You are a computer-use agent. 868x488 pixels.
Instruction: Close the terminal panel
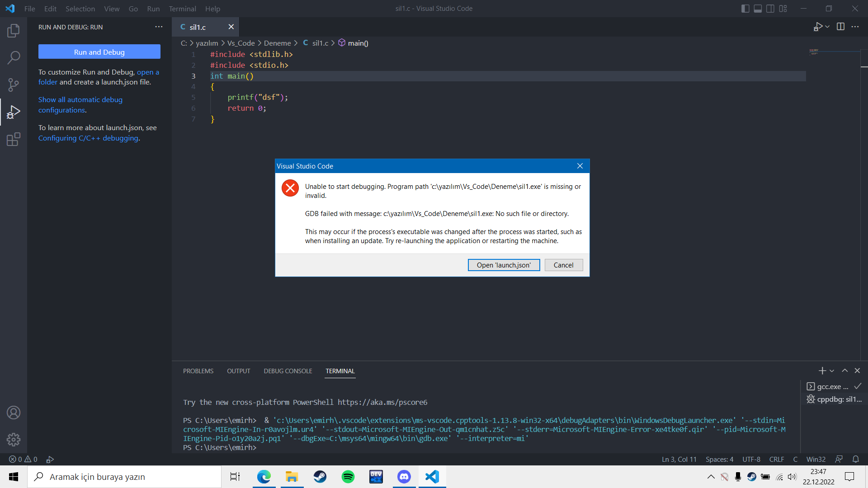pyautogui.click(x=857, y=371)
